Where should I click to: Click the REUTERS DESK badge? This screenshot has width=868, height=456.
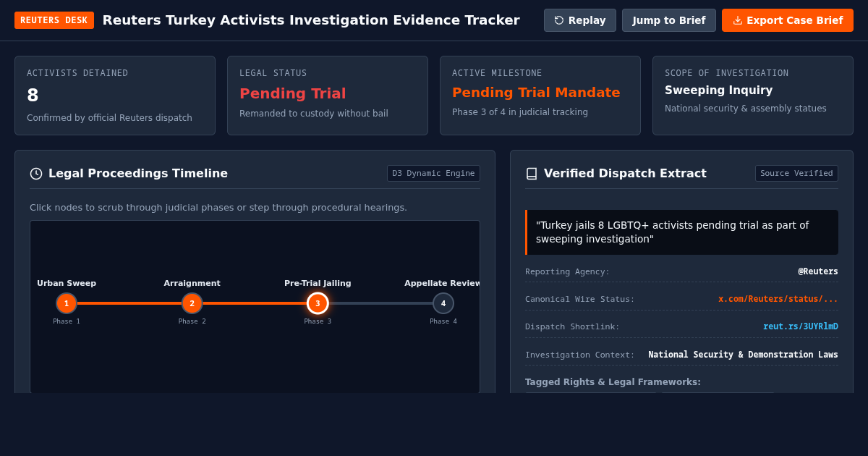(x=54, y=20)
